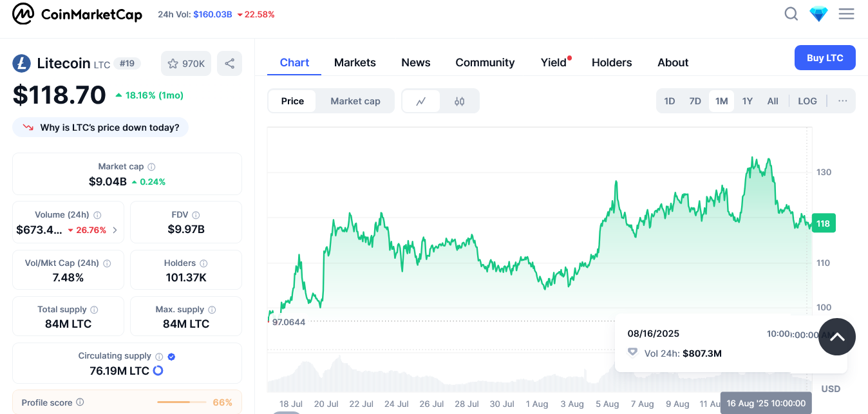The image size is (868, 414).
Task: Switch to candlestick chart icon
Action: pos(459,101)
